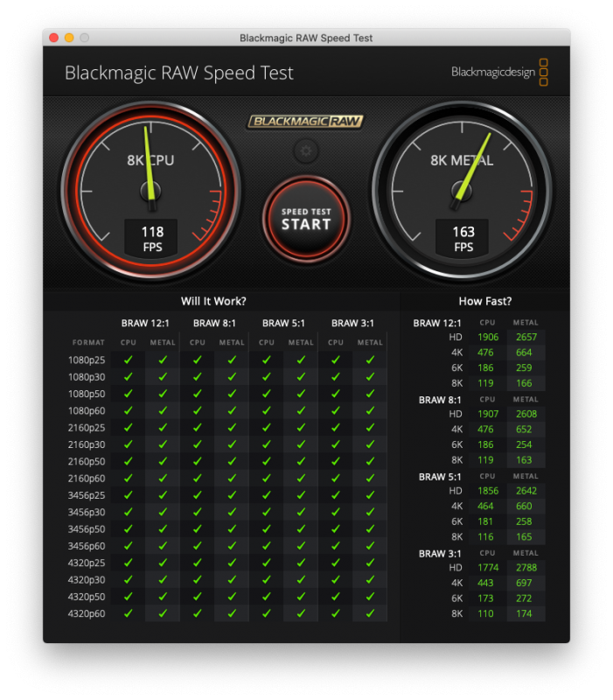Select BRAW 5:1 HD CPU value 1856
This screenshot has width=613, height=700.
488,491
